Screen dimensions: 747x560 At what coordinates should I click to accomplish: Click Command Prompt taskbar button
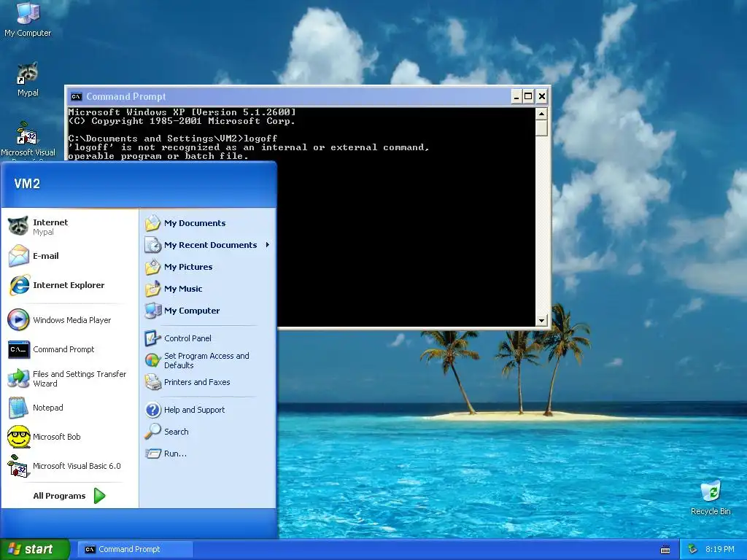[135, 549]
